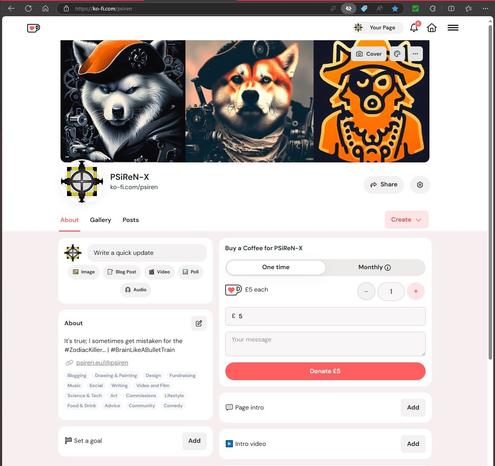495x466 pixels.
Task: Open cover three-dots options
Action: coord(415,54)
